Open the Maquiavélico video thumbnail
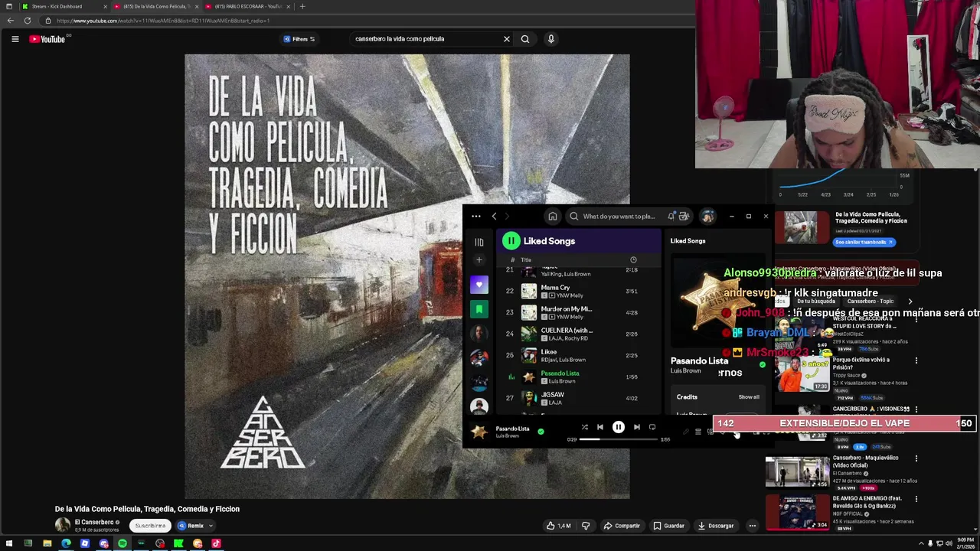Screen dimensions: 980x551 (x=797, y=472)
